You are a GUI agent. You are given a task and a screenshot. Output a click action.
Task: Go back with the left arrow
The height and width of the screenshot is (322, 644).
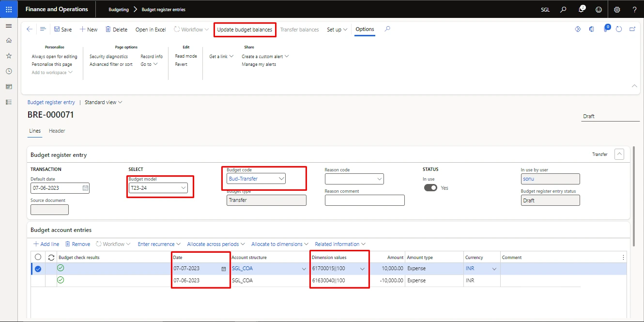coord(30,30)
